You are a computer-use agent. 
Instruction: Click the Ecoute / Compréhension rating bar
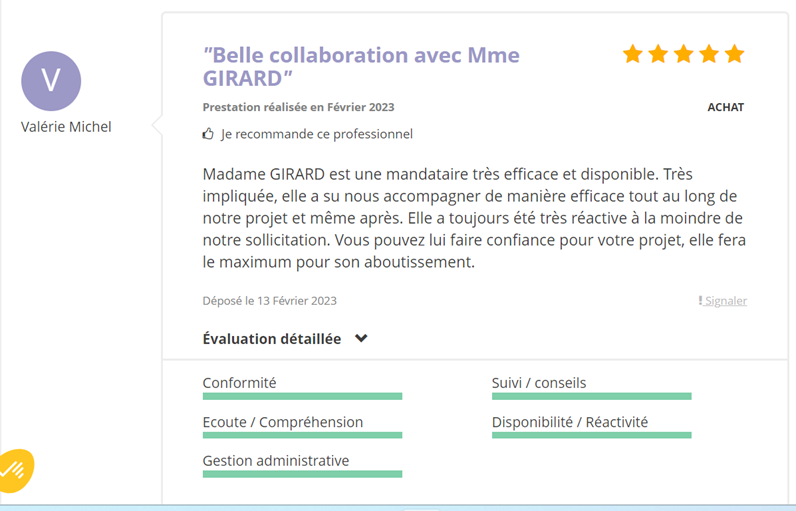coord(303,435)
